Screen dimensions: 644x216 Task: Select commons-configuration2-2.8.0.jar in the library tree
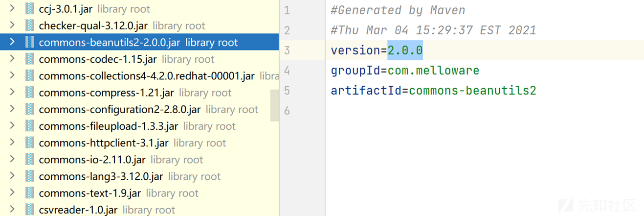pyautogui.click(x=119, y=110)
